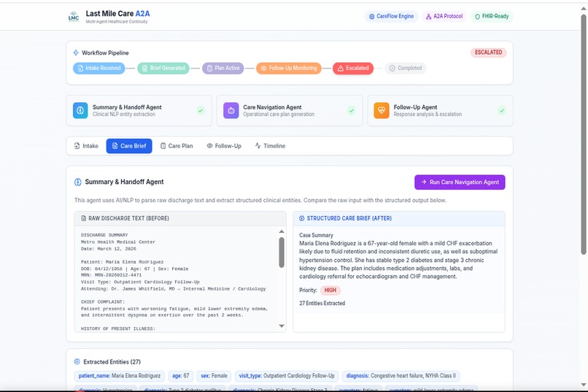This screenshot has height=392, width=588.
Task: Click the sex: Female entity chip
Action: pyautogui.click(x=214, y=376)
